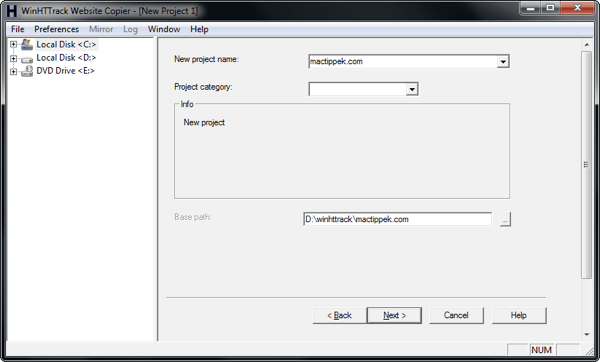
Task: Open the Mirror menu
Action: pos(101,29)
